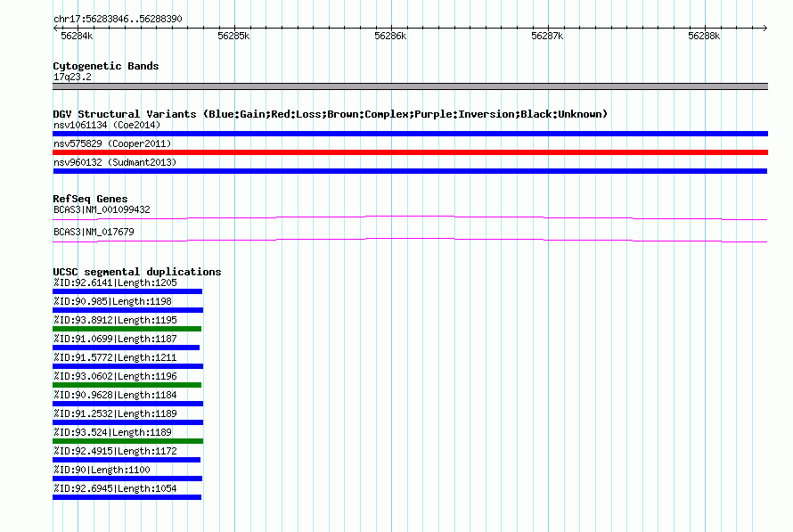
Task: Select the 56287k ruler position label
Action: point(547,36)
